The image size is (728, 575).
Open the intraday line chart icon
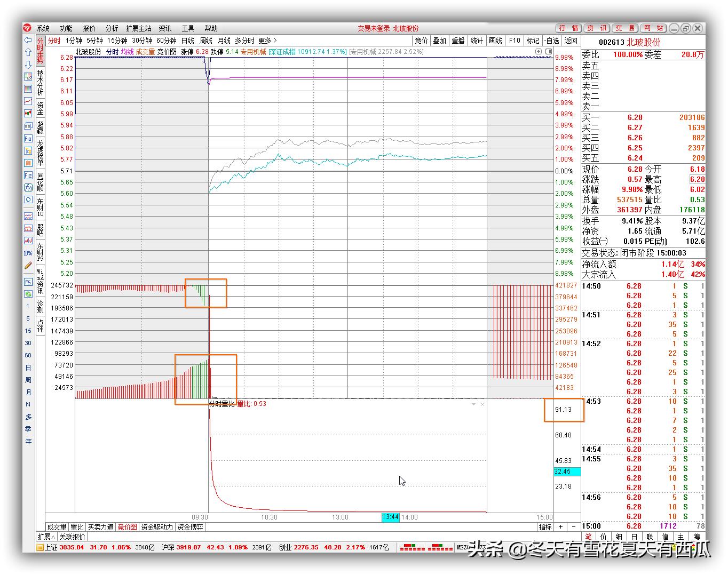pyautogui.click(x=28, y=101)
